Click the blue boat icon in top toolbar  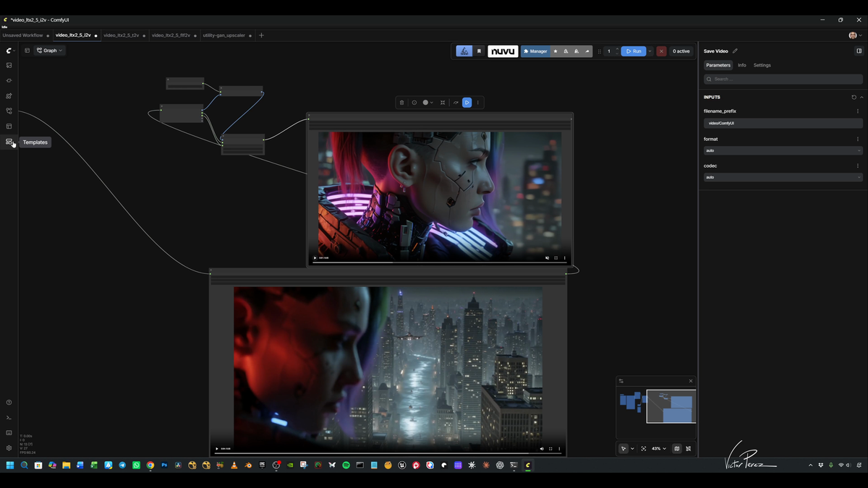point(464,51)
